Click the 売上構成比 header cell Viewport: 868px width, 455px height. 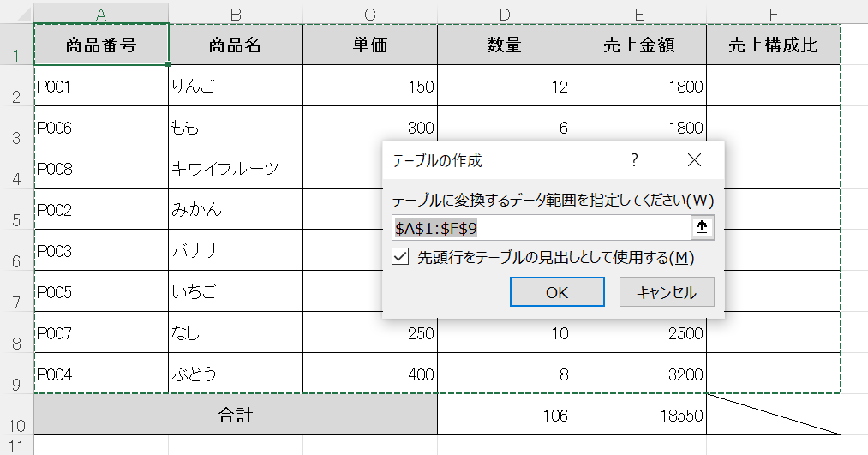tap(773, 45)
